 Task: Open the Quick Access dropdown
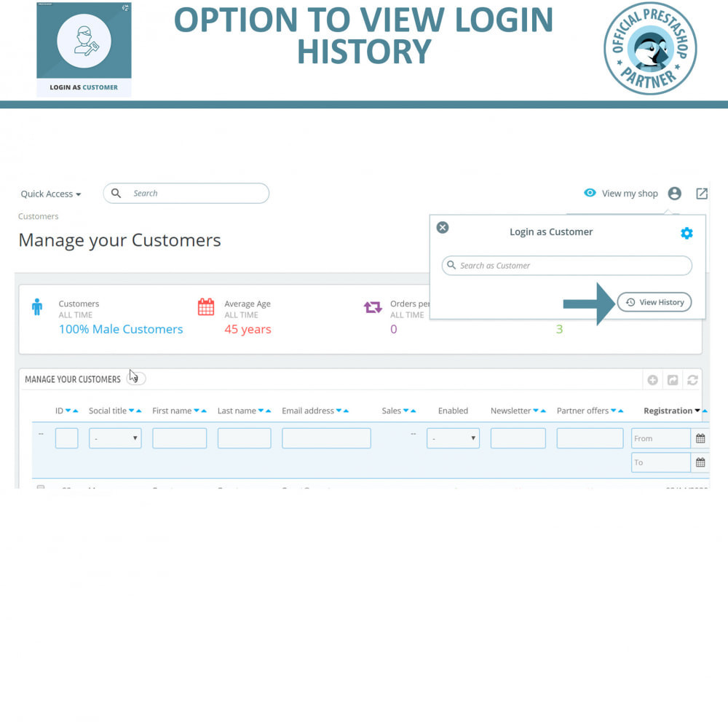pyautogui.click(x=50, y=194)
